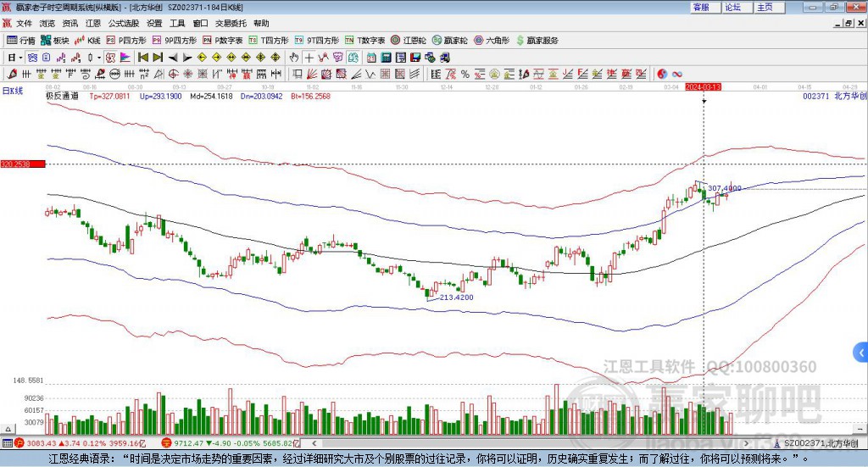Select the percent % line tool
This screenshot has height=467, width=868.
pos(465,74)
